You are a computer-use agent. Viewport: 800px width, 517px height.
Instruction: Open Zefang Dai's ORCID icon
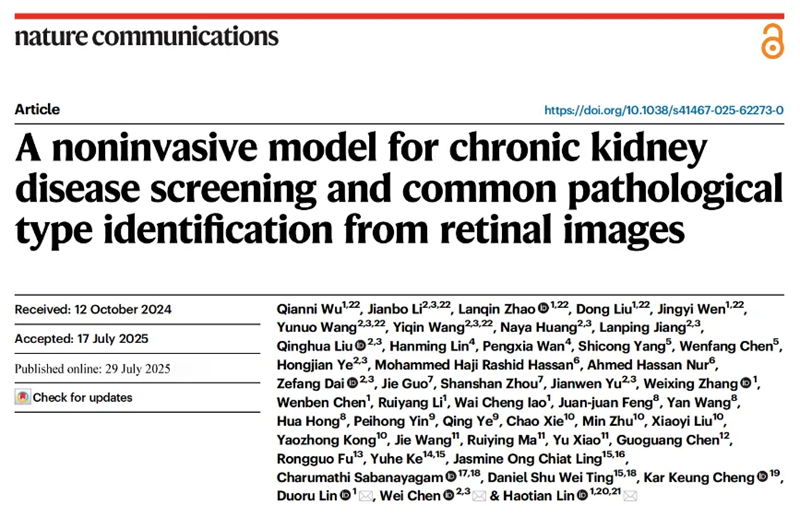tap(353, 383)
